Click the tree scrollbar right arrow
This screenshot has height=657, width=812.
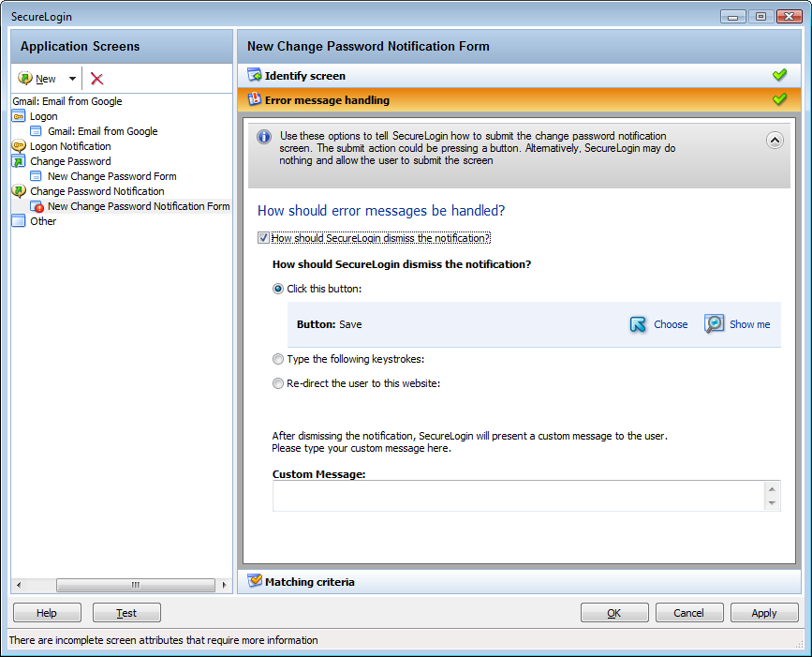(224, 585)
